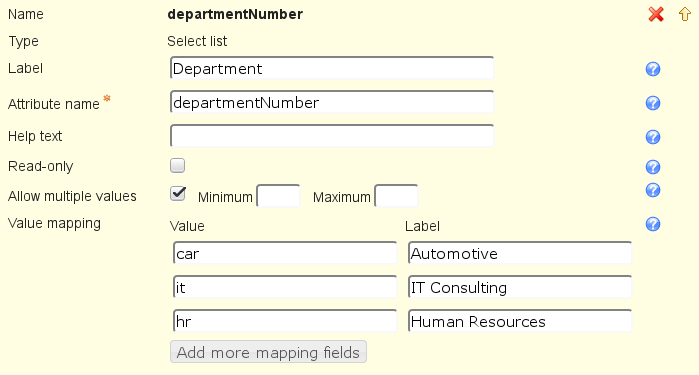The width and height of the screenshot is (699, 375).
Task: Select the empty Help text field
Action: 332,136
